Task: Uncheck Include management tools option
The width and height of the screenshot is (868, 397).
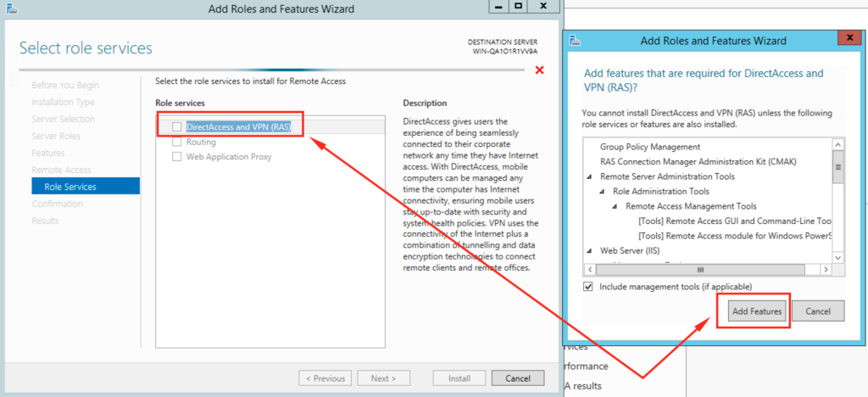Action: click(x=588, y=287)
